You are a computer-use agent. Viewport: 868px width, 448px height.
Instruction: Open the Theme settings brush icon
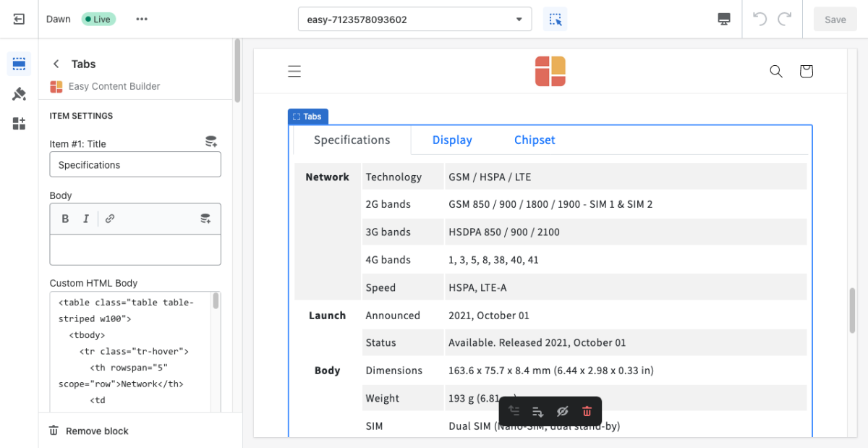(20, 94)
